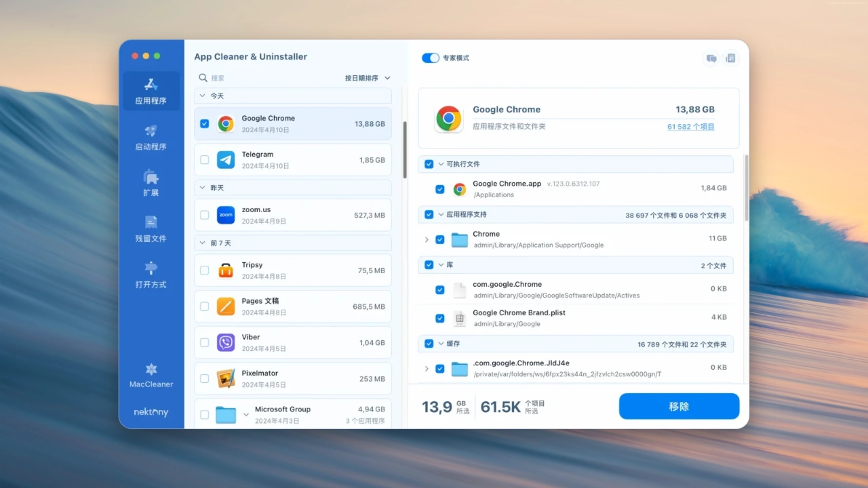Tick the Pages 文稿 checkbox
This screenshot has width=868, height=488.
[205, 306]
